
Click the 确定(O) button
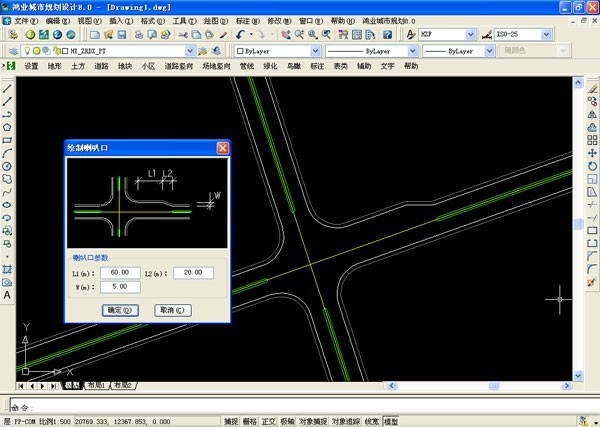118,310
